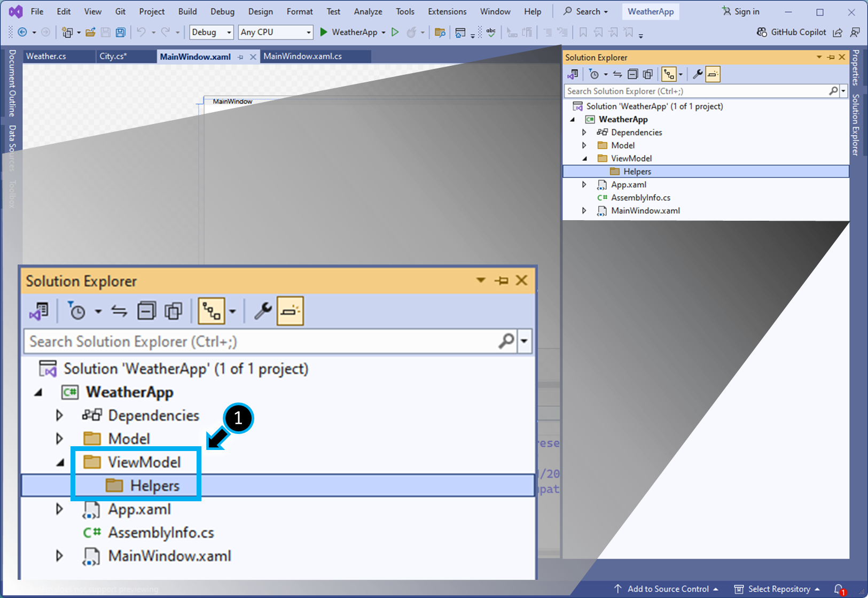868x598 pixels.
Task: Click the abc spell checker icon
Action: pos(491,32)
